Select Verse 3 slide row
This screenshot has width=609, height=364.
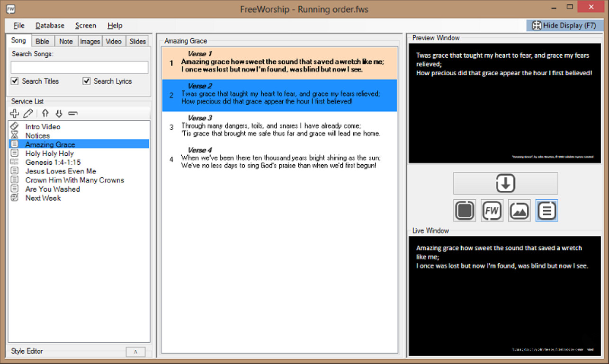(x=279, y=127)
